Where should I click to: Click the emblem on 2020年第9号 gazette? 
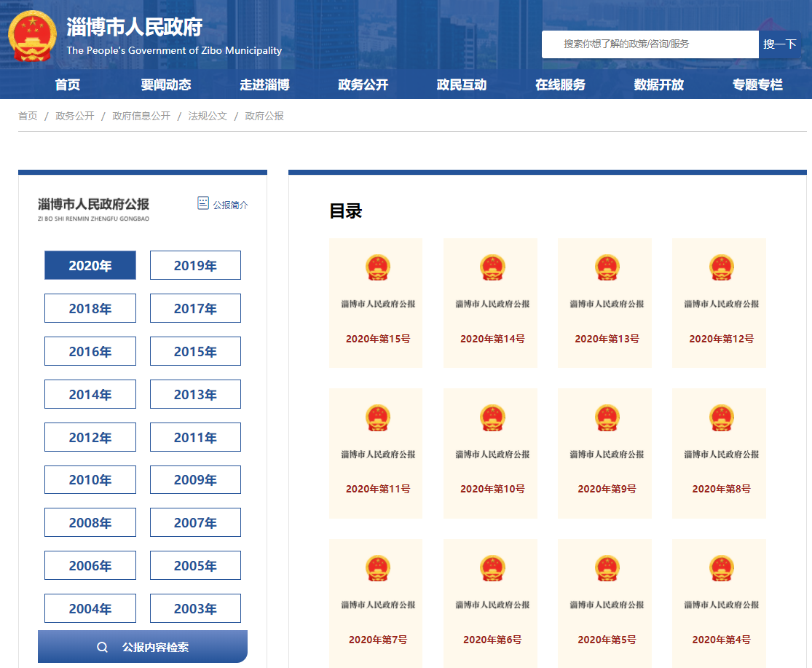(x=607, y=417)
